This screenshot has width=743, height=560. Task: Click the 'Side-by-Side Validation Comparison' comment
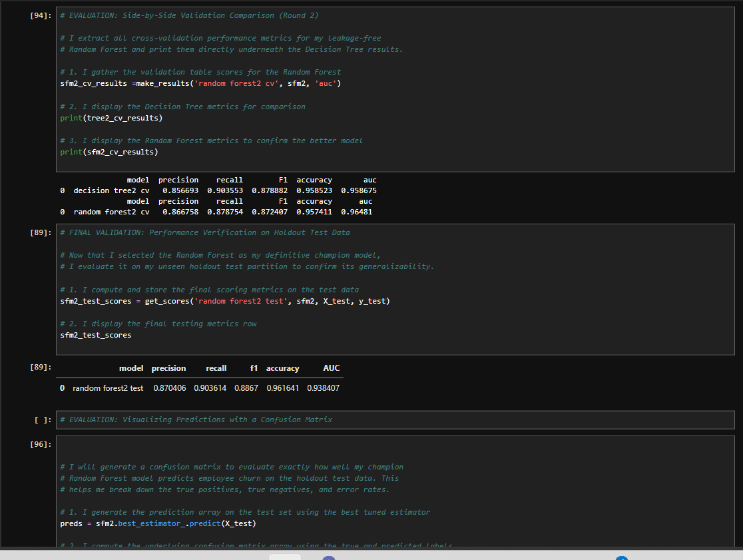(189, 15)
